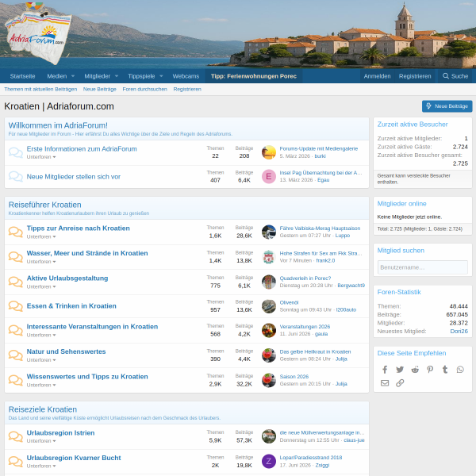Image resolution: width=476 pixels, height=476 pixels.
Task: Open purple Z avatar of Zsiggi
Action: pos(269,462)
